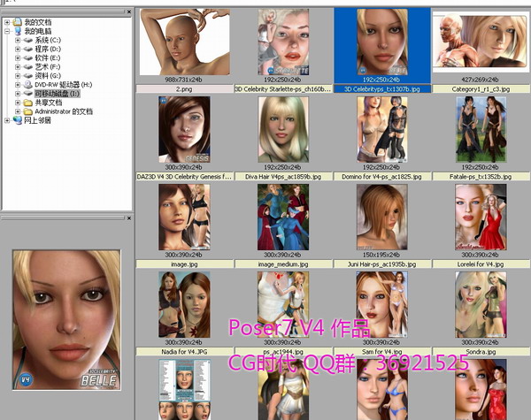The width and height of the screenshot is (531, 420).
Task: Click the 我的文档 documents icon
Action: coord(18,22)
